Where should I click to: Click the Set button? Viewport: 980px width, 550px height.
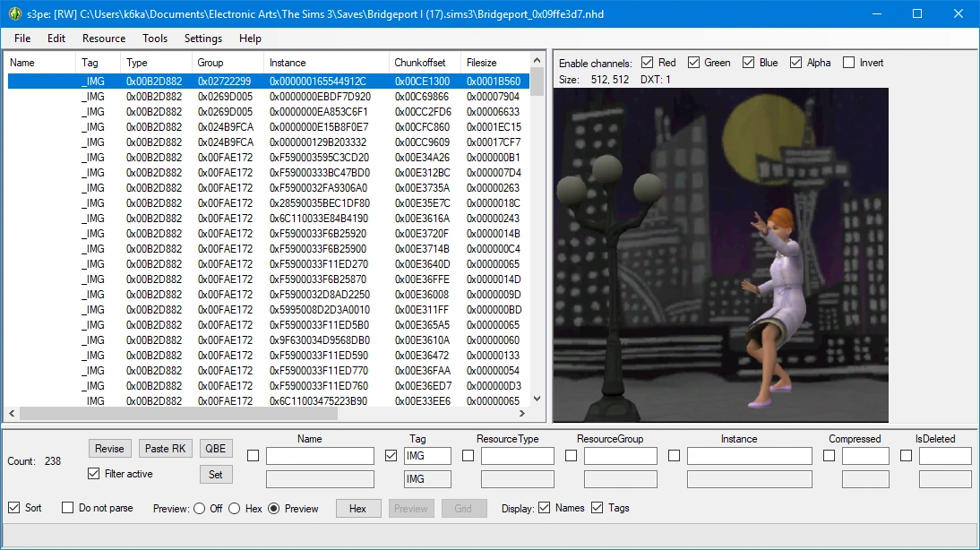[216, 475]
